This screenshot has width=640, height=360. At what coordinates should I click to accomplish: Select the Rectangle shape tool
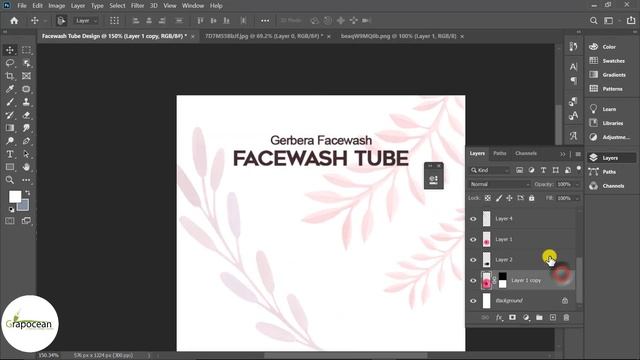(10, 167)
